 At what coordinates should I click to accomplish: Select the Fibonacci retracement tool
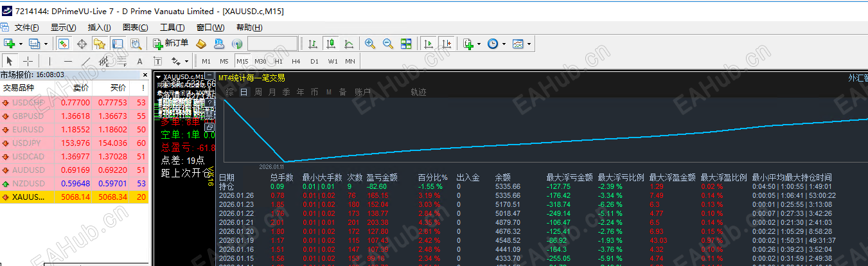click(x=121, y=61)
